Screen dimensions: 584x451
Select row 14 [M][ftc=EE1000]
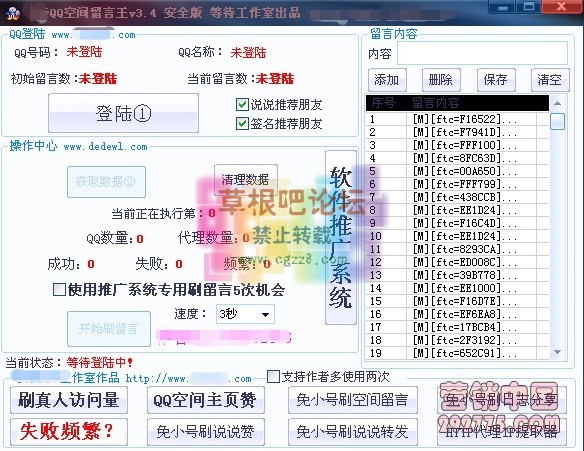tap(457, 288)
